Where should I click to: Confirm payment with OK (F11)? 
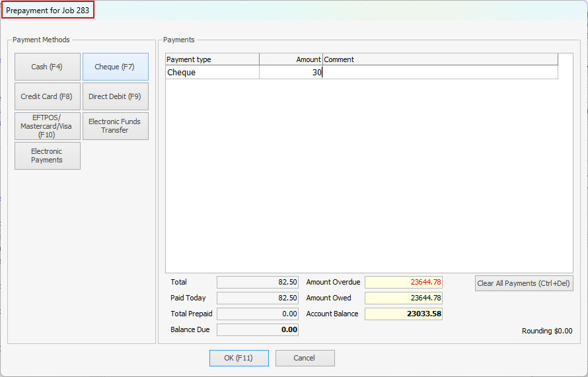pos(239,358)
